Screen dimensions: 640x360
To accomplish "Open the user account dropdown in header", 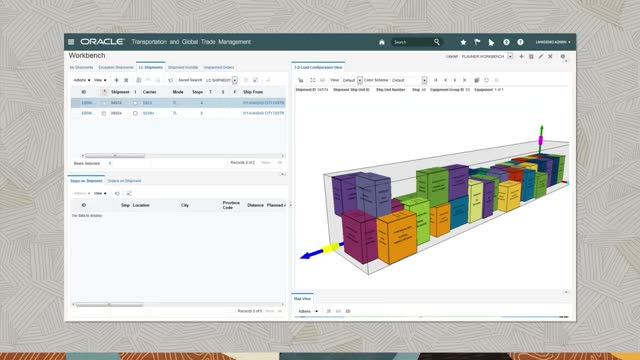I will (x=553, y=42).
